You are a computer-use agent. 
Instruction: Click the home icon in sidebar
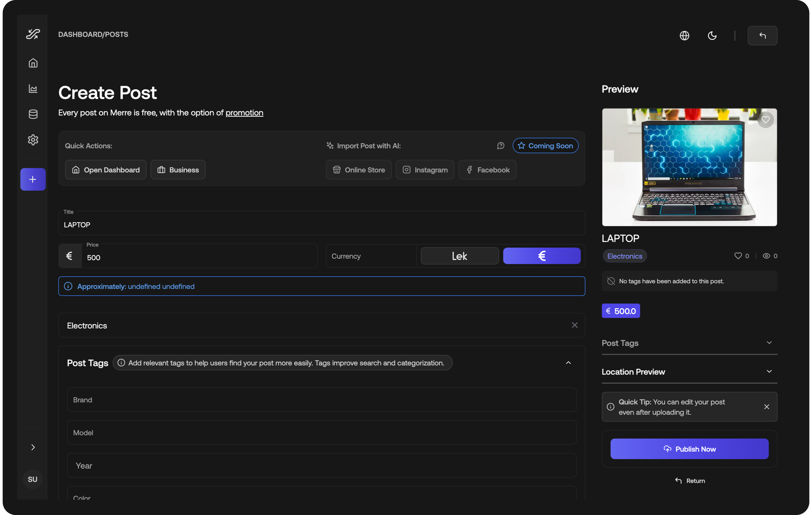tap(33, 63)
